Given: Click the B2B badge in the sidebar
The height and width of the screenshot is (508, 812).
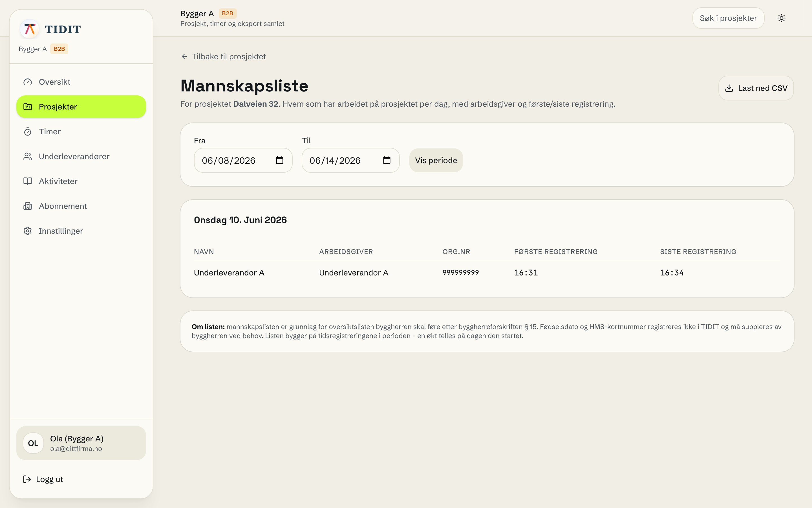Looking at the screenshot, I should point(59,49).
